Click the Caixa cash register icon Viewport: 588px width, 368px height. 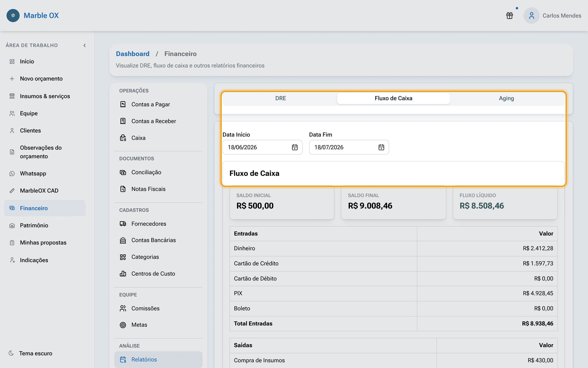[123, 138]
